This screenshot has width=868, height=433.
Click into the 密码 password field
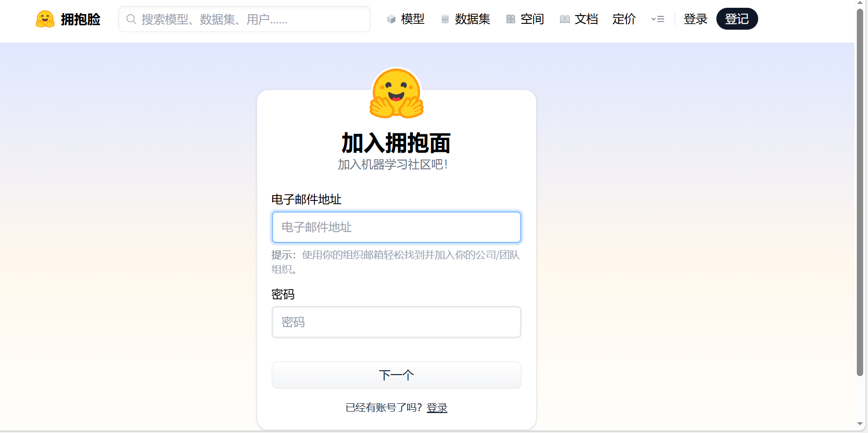coord(396,322)
